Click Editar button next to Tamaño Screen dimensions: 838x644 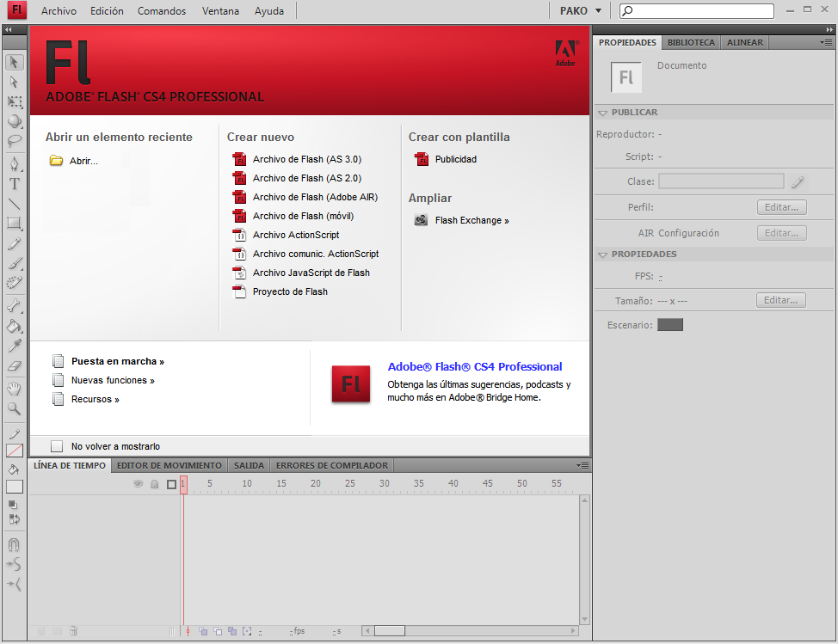pyautogui.click(x=781, y=300)
